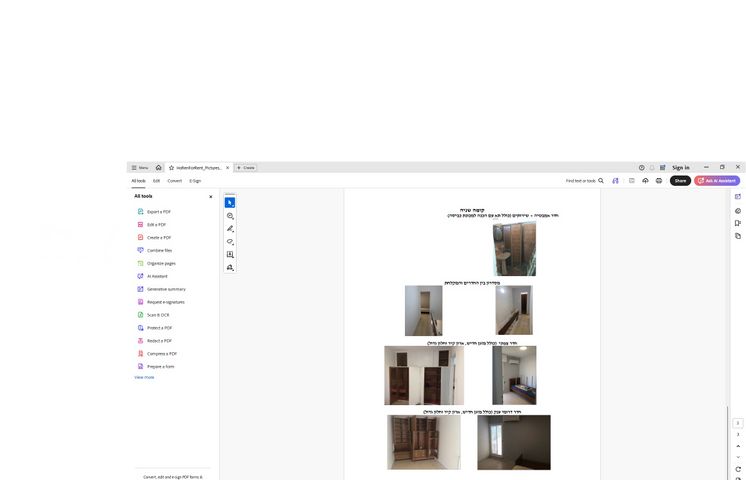Select the freehand draw tool
The height and width of the screenshot is (480, 746).
230,242
